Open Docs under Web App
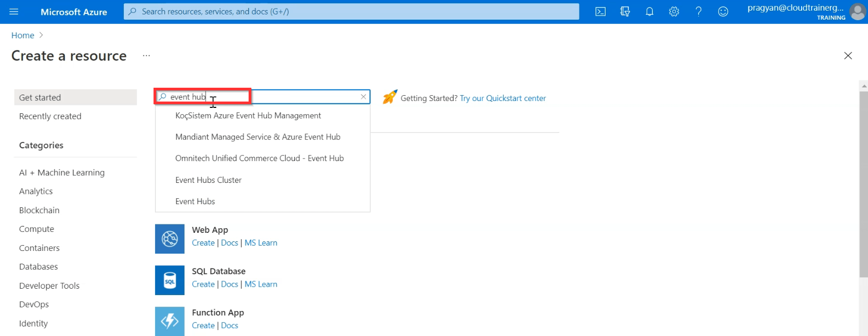868x336 pixels. (229, 242)
